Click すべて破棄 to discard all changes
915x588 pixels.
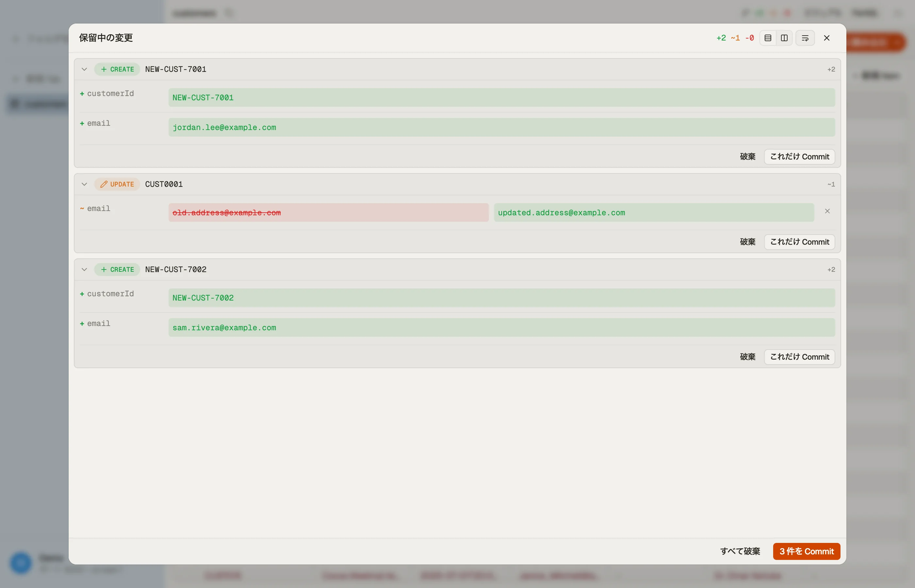(x=740, y=551)
